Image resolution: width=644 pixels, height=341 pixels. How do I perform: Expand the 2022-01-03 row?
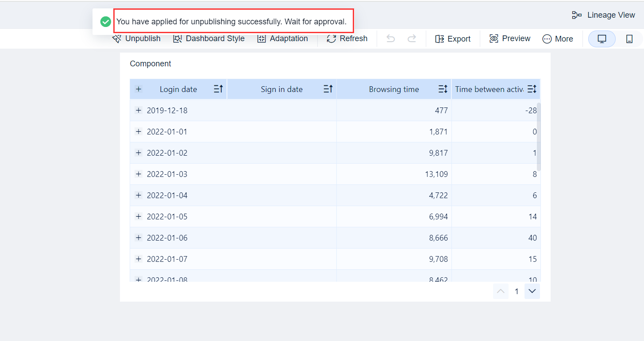coord(139,174)
